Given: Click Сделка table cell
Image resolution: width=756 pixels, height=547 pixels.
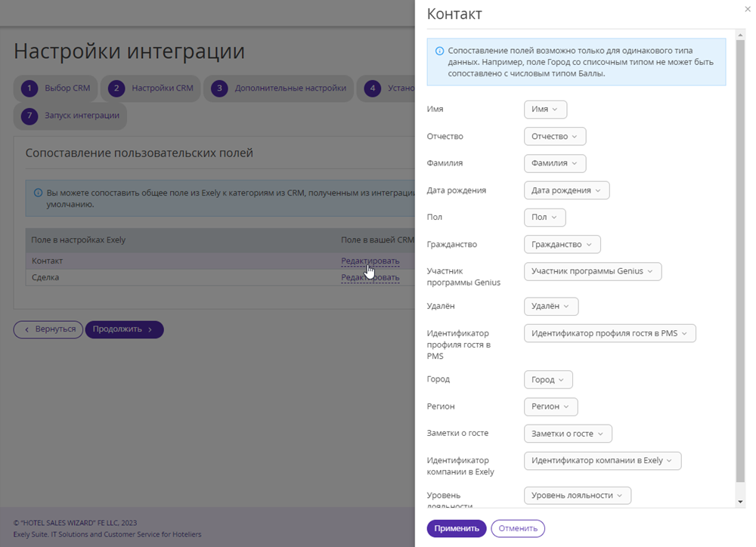Looking at the screenshot, I should (x=45, y=277).
